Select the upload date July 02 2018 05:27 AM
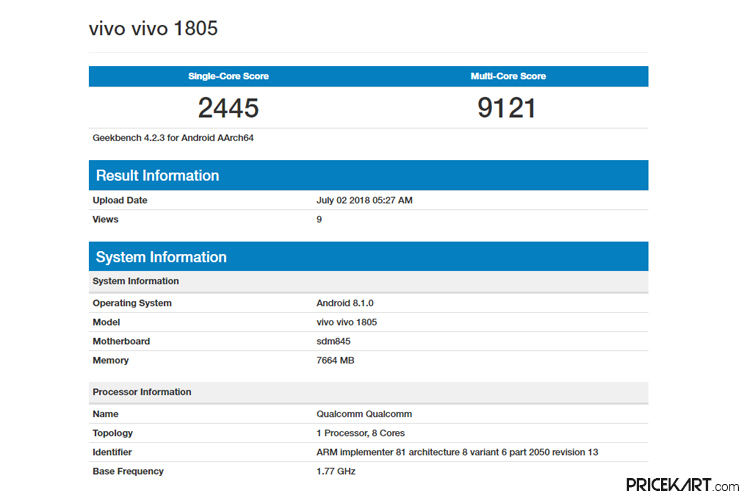750x500 pixels. (364, 200)
